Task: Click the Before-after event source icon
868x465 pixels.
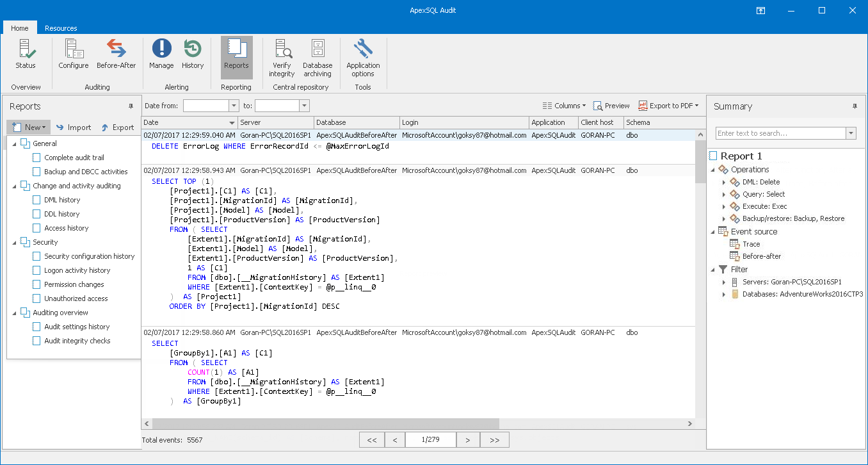Action: 734,256
